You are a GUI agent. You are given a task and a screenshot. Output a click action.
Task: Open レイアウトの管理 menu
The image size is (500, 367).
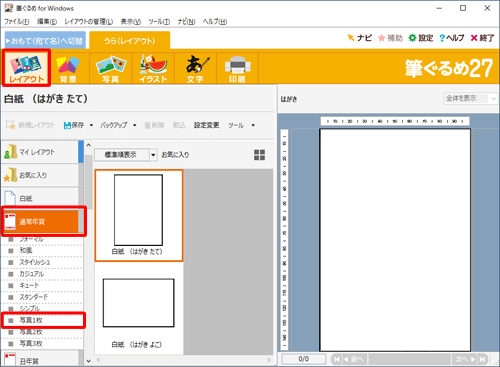(x=89, y=22)
